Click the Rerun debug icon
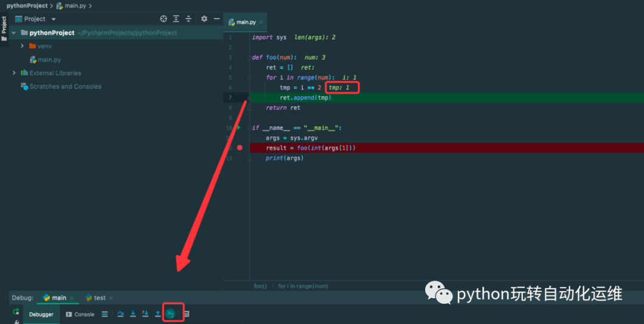The height and width of the screenshot is (324, 644). pyautogui.click(x=16, y=311)
